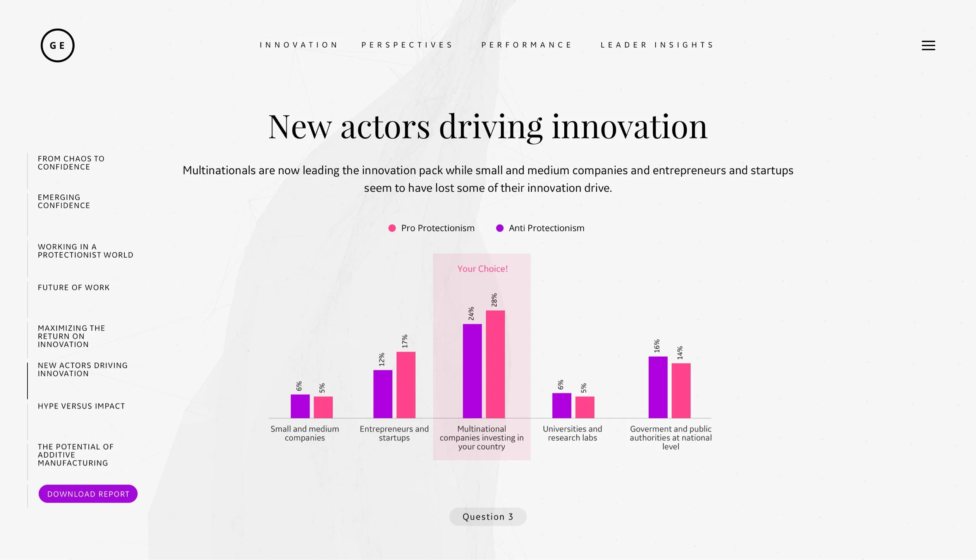Image resolution: width=976 pixels, height=560 pixels.
Task: Select the Hype Versus Impact section
Action: [x=81, y=406]
